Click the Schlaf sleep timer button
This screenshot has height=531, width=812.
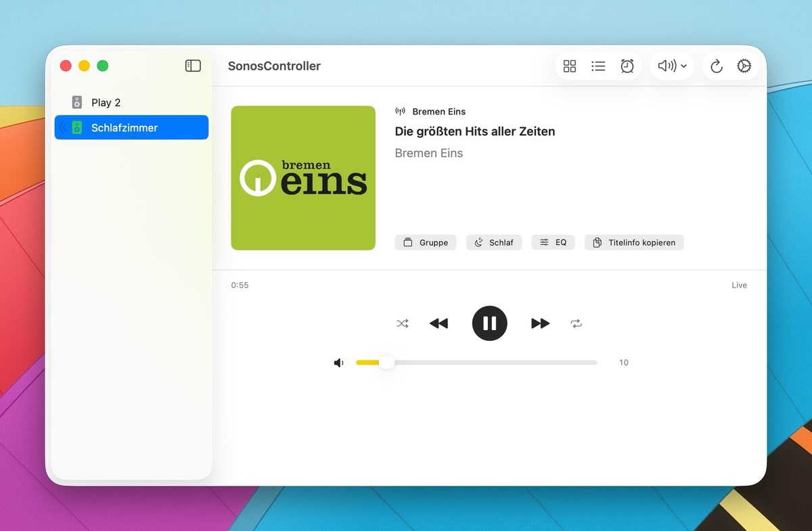point(494,242)
